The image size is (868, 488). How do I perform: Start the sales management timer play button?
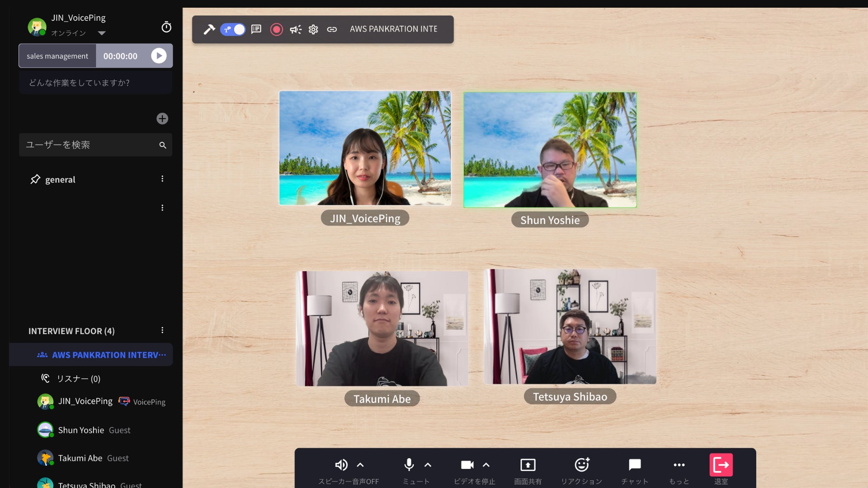[159, 56]
